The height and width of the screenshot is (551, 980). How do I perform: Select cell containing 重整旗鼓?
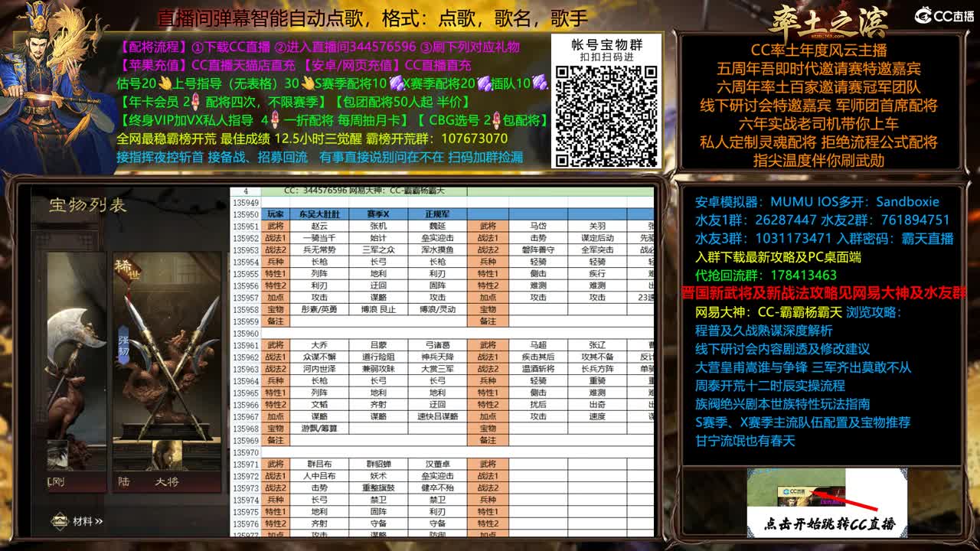coord(378,488)
